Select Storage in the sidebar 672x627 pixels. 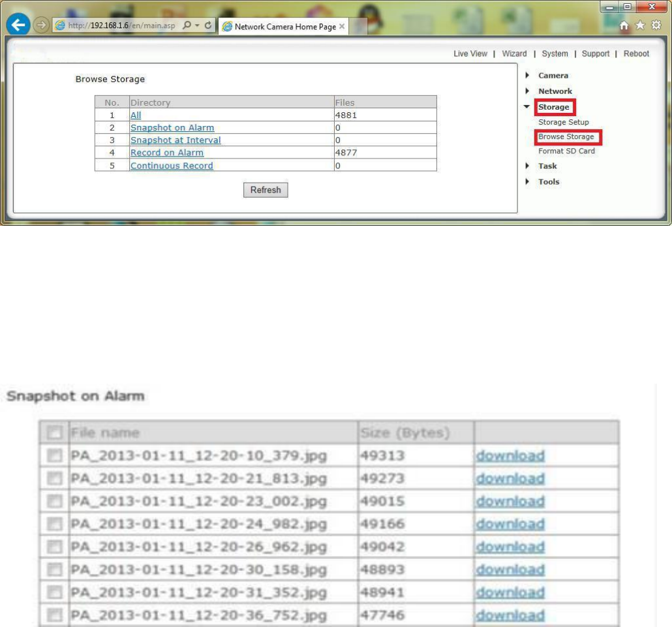click(554, 107)
